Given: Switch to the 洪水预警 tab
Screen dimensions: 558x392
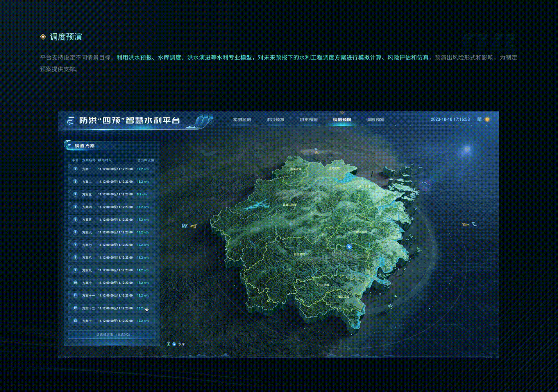Looking at the screenshot, I should click(x=309, y=120).
